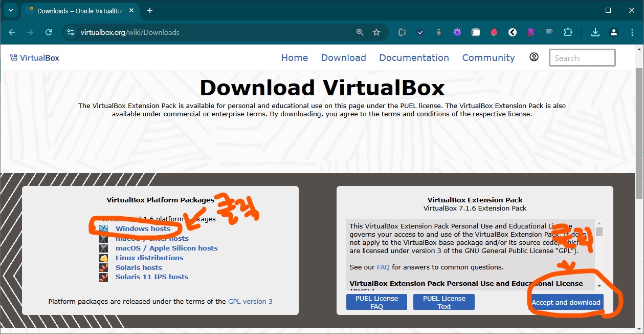Open the checkmark circle extension
This screenshot has height=334, width=644.
tap(420, 32)
